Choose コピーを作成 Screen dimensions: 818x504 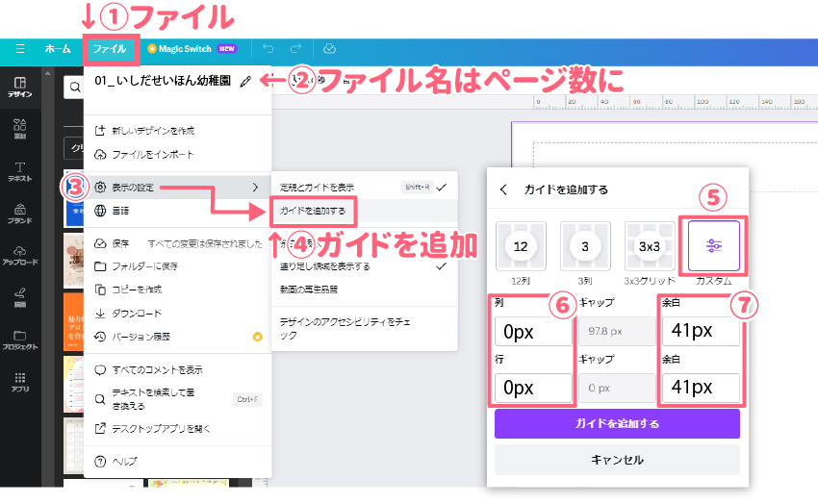tap(177, 290)
